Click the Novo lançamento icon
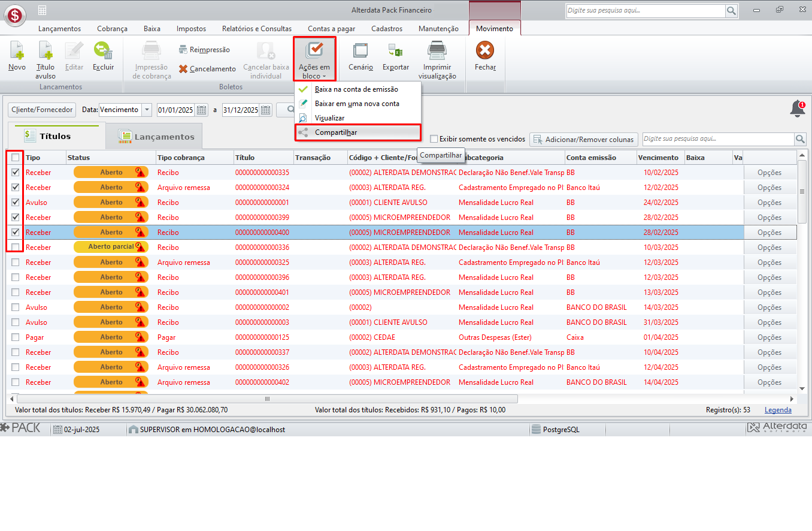812x531 pixels. point(17,51)
